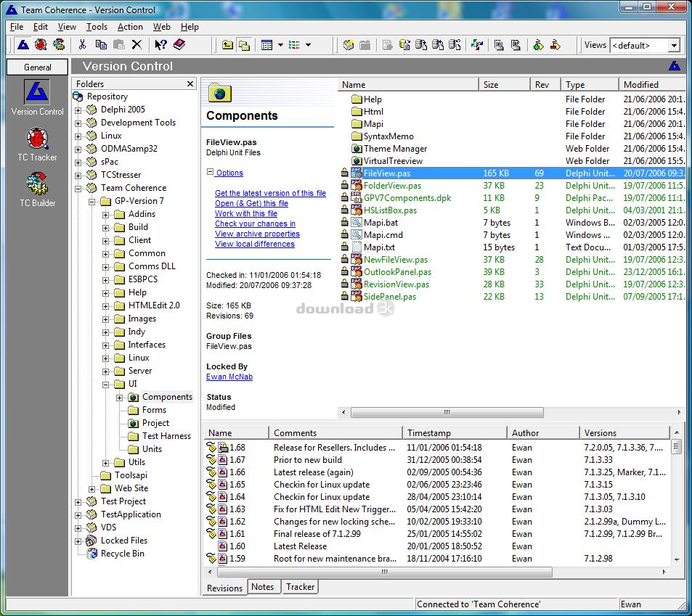Collapse the Team Coherence tree node
The height and width of the screenshot is (616, 692).
coord(78,189)
